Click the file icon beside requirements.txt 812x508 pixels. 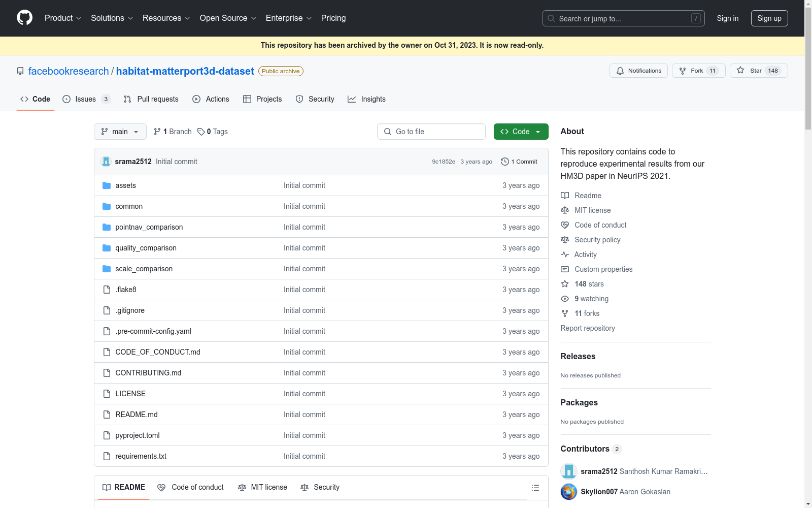click(x=107, y=456)
